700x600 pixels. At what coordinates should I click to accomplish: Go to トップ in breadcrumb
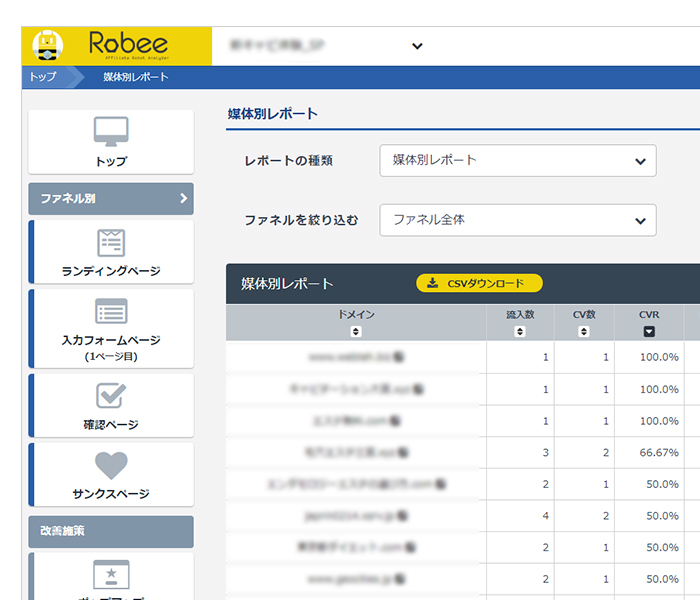coord(43,77)
